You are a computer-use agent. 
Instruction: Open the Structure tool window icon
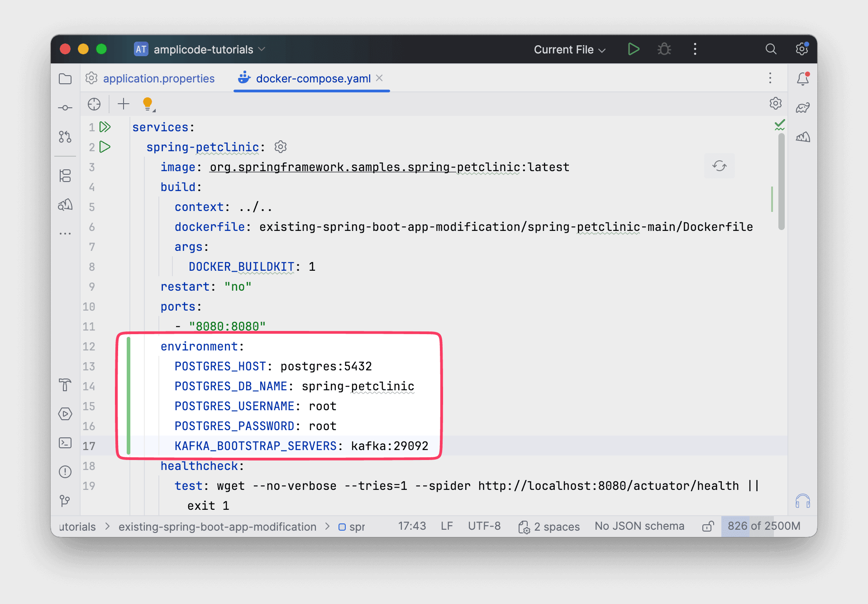point(65,176)
